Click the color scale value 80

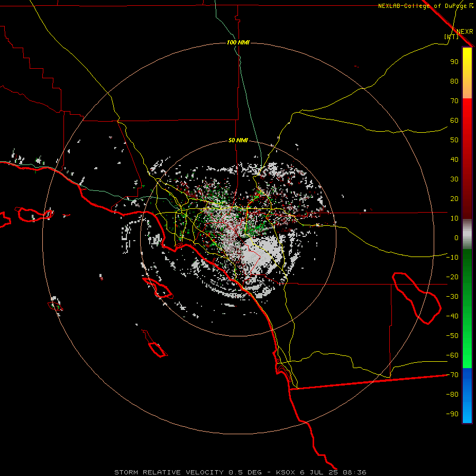pyautogui.click(x=454, y=81)
